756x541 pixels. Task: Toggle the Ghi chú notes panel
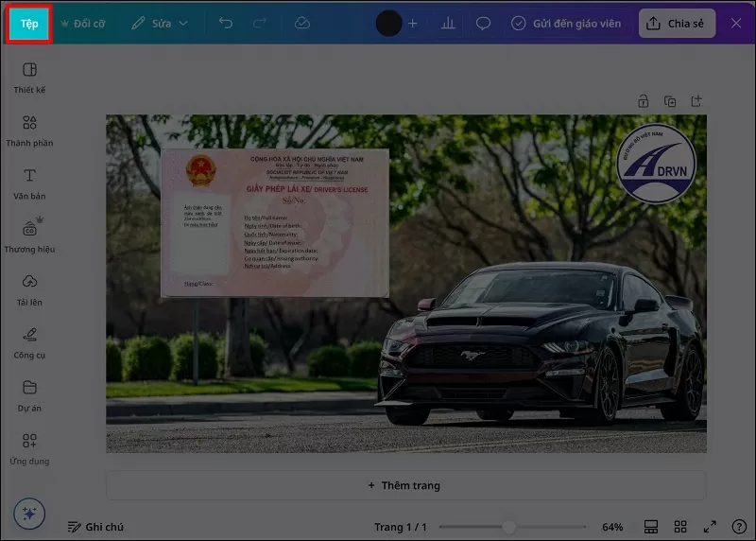[x=95, y=527]
